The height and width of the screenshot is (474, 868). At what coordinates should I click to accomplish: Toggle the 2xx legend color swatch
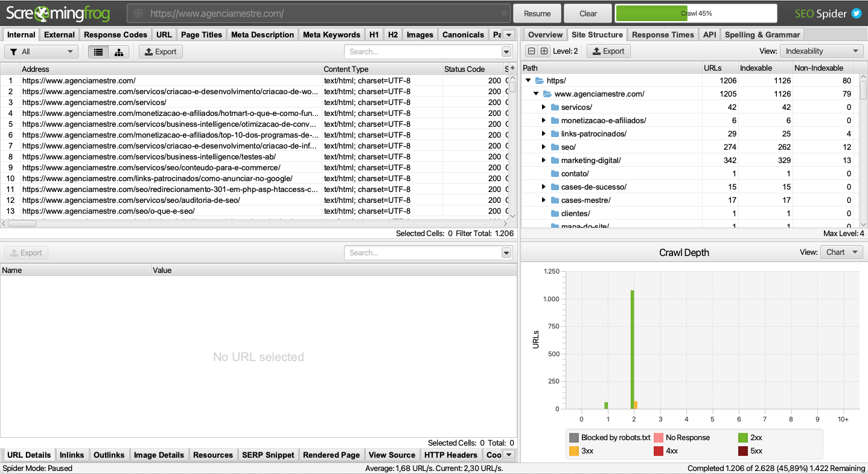[x=742, y=438]
